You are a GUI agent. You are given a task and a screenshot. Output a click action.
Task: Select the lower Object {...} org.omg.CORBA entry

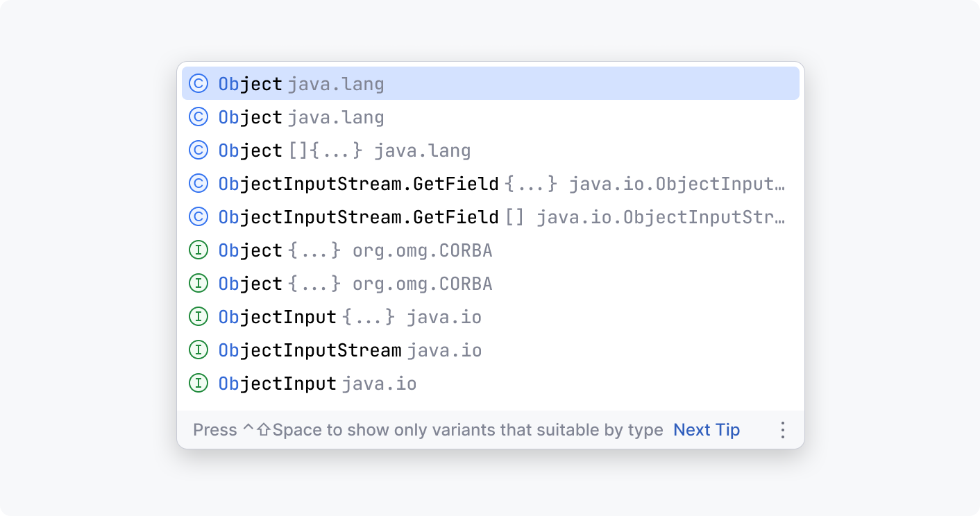coord(355,284)
